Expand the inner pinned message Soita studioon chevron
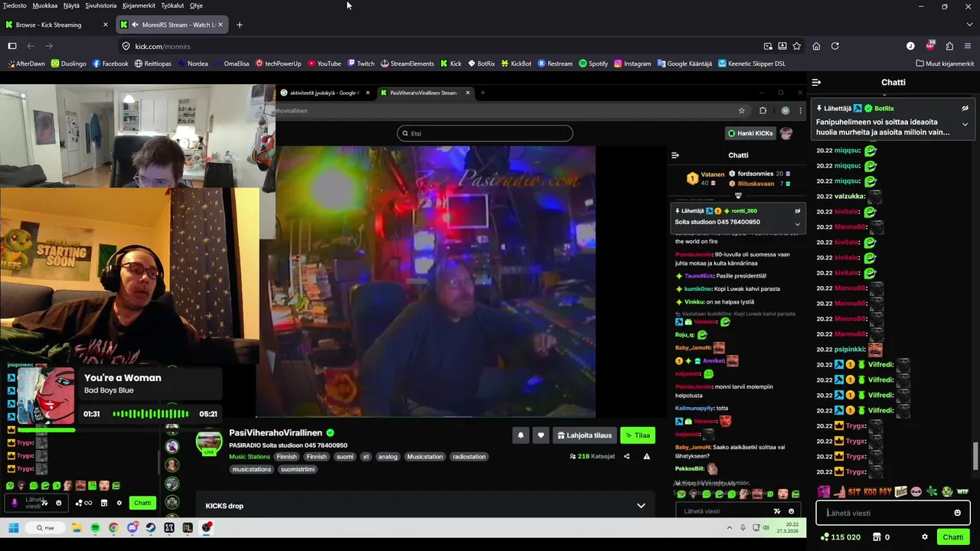The height and width of the screenshot is (551, 980). click(797, 224)
